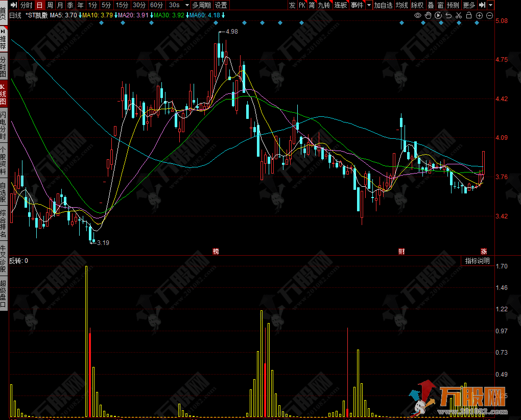Switch to 60分 minute chart

tap(156, 5)
